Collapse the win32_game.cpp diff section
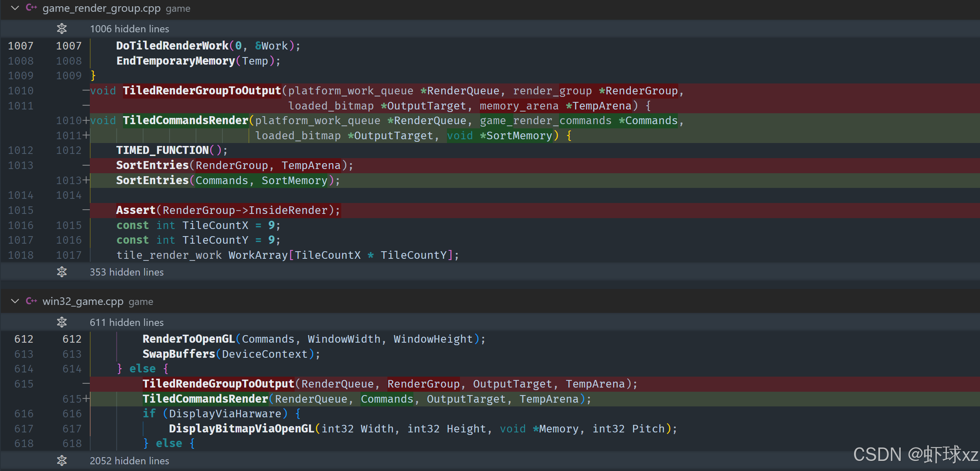The image size is (980, 471). (15, 302)
